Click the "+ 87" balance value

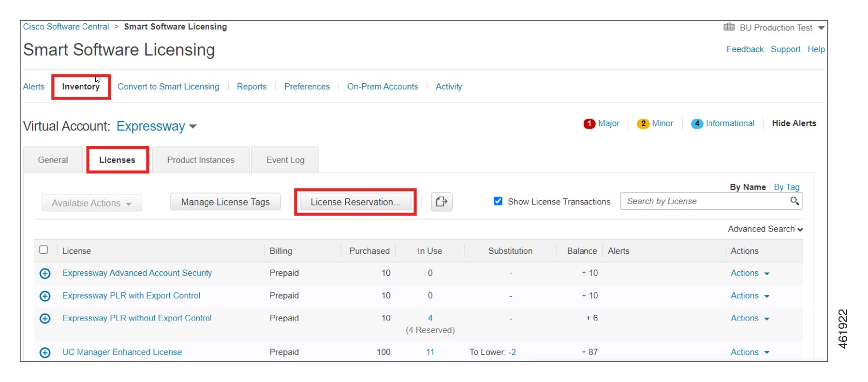(x=589, y=352)
